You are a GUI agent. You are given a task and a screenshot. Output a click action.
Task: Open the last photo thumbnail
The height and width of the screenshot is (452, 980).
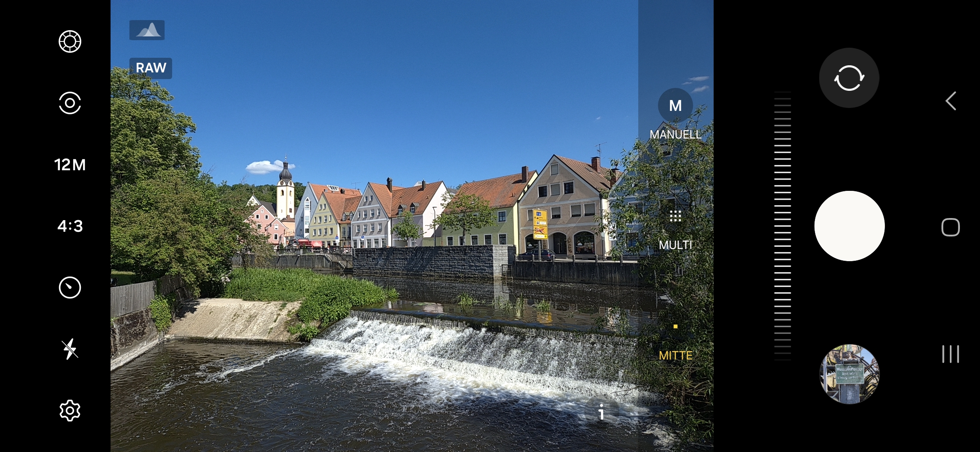click(x=849, y=374)
